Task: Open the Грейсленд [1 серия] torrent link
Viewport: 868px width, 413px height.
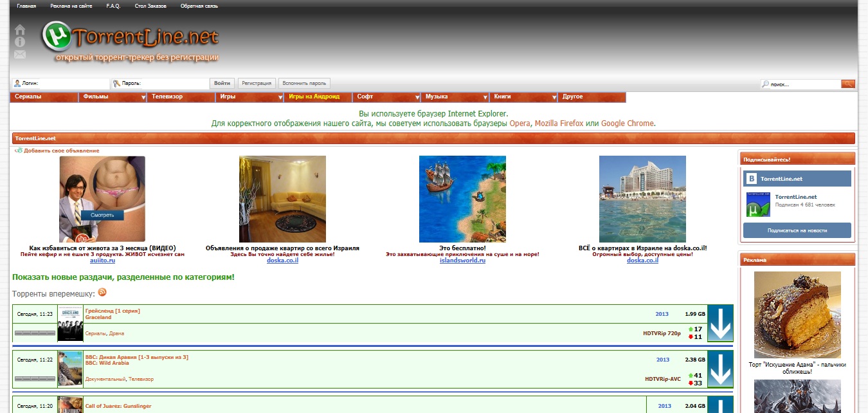Action: (x=113, y=311)
